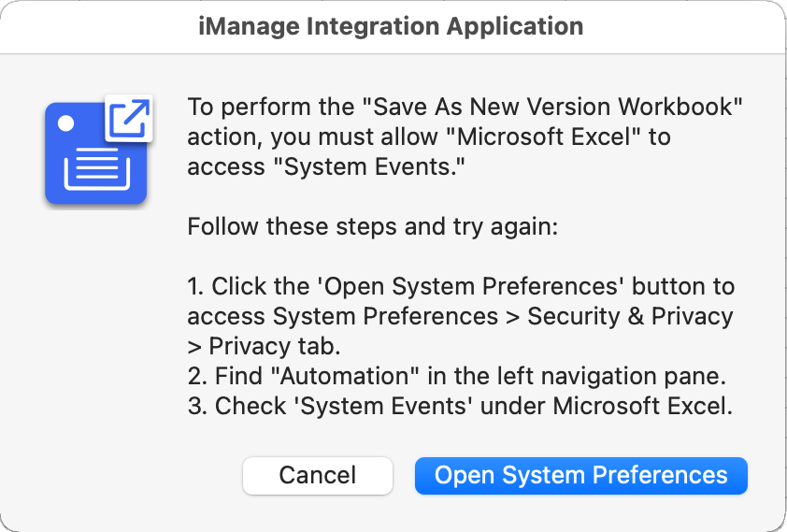Click the external-link arrow badge on the icon
The width and height of the screenshot is (787, 532).
click(129, 118)
